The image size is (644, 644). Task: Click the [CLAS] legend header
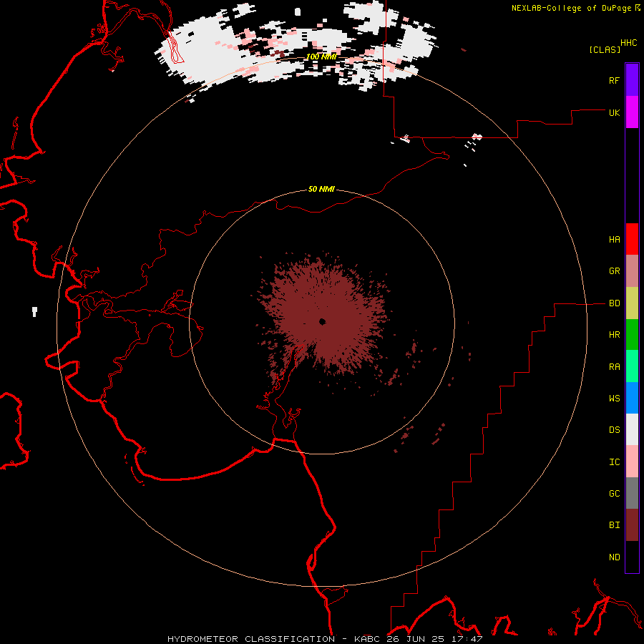point(605,49)
